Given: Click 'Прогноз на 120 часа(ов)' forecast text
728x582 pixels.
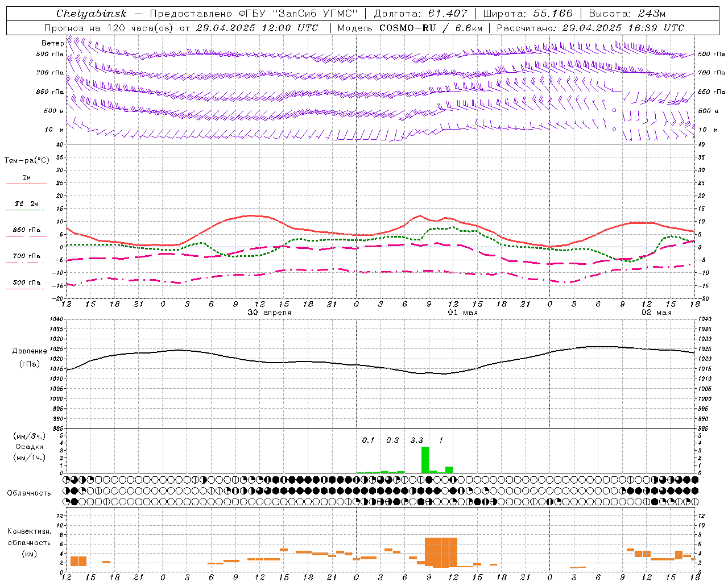Looking at the screenshot, I should click(110, 28).
